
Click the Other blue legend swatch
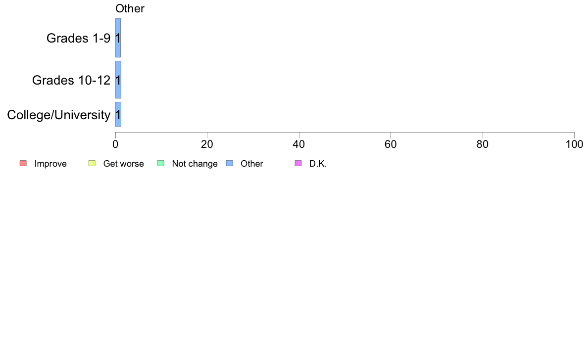point(230,163)
